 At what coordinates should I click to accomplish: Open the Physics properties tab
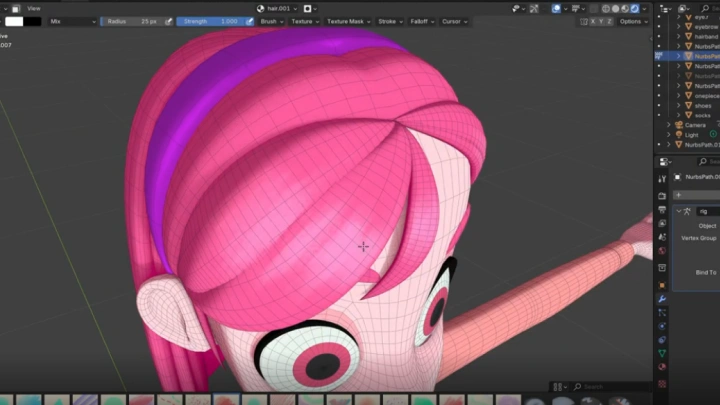(x=662, y=326)
